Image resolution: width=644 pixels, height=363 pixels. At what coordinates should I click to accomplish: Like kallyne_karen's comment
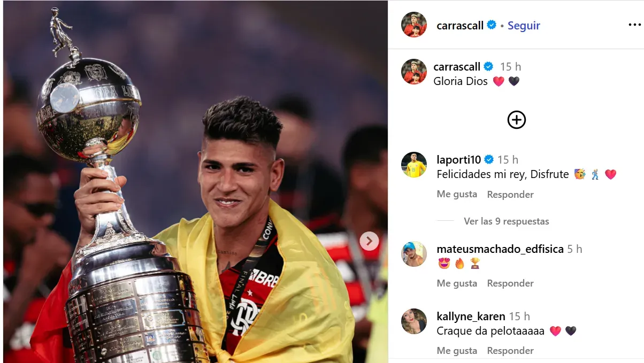pos(457,351)
